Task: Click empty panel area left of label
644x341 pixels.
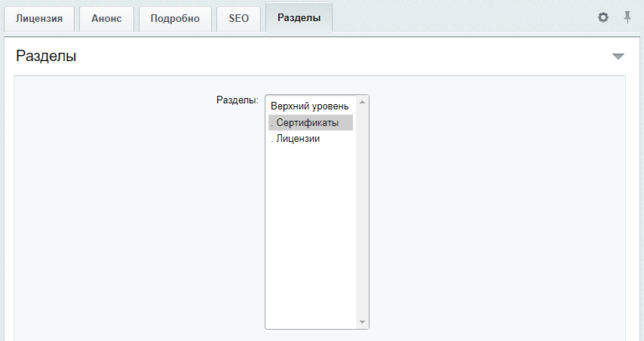Action: coord(115,205)
